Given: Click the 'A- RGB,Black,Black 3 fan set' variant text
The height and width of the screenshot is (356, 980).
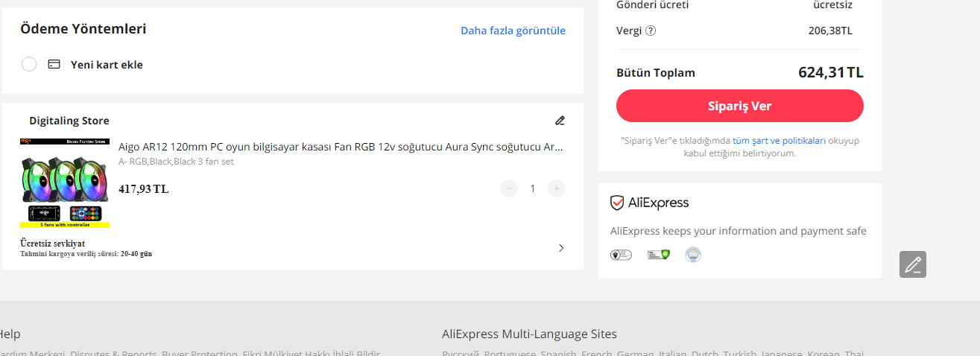Looking at the screenshot, I should point(176,162).
